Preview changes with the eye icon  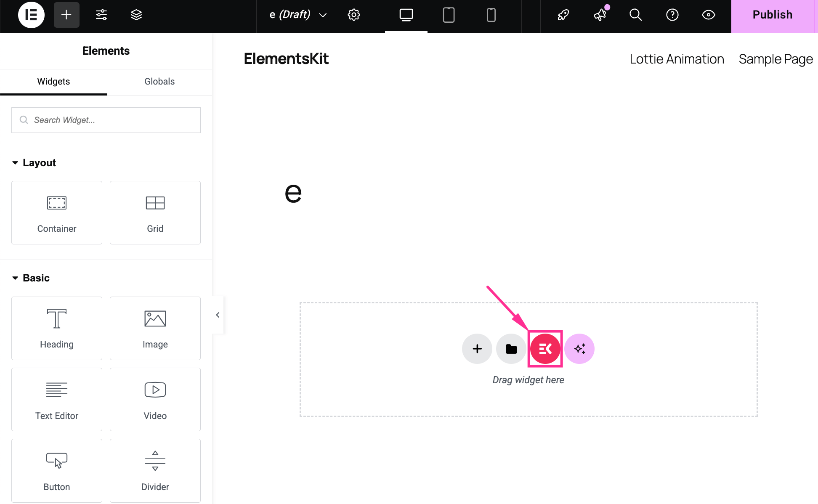709,15
